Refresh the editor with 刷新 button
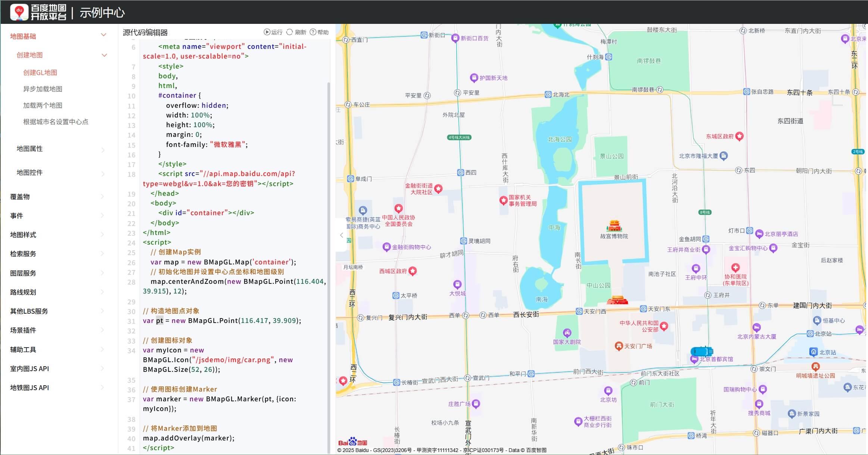 point(296,32)
